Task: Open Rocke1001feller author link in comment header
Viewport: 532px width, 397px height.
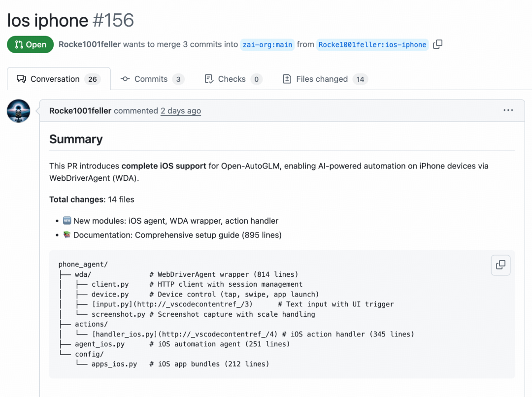Action: point(80,111)
